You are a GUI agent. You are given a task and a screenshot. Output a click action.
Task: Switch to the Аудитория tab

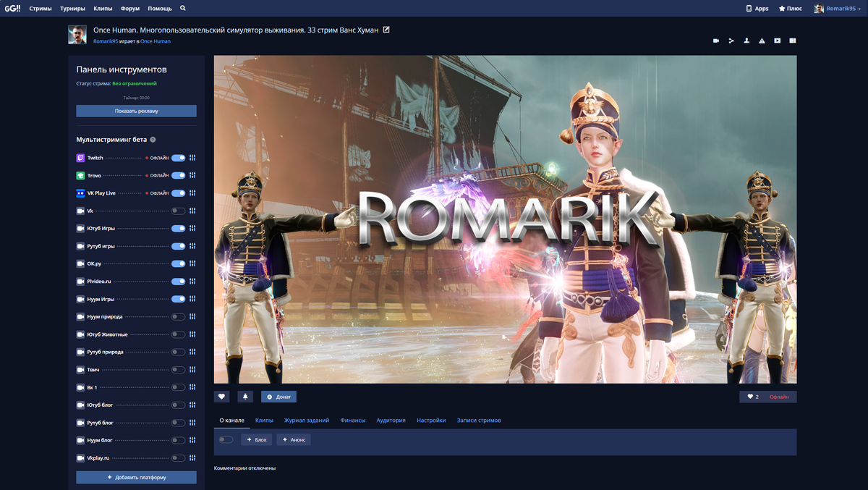click(x=391, y=420)
